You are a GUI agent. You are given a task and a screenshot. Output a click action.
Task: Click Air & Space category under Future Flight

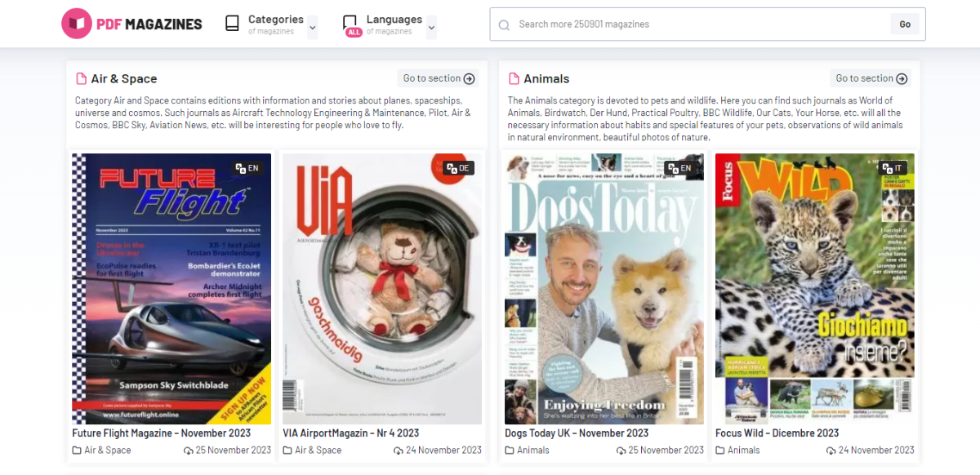coord(101,450)
